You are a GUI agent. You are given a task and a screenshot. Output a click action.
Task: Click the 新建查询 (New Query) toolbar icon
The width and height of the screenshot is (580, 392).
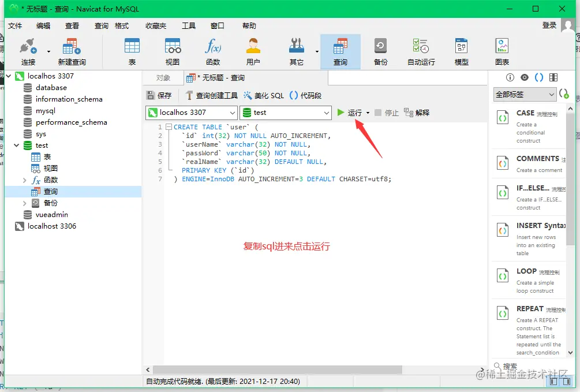72,51
